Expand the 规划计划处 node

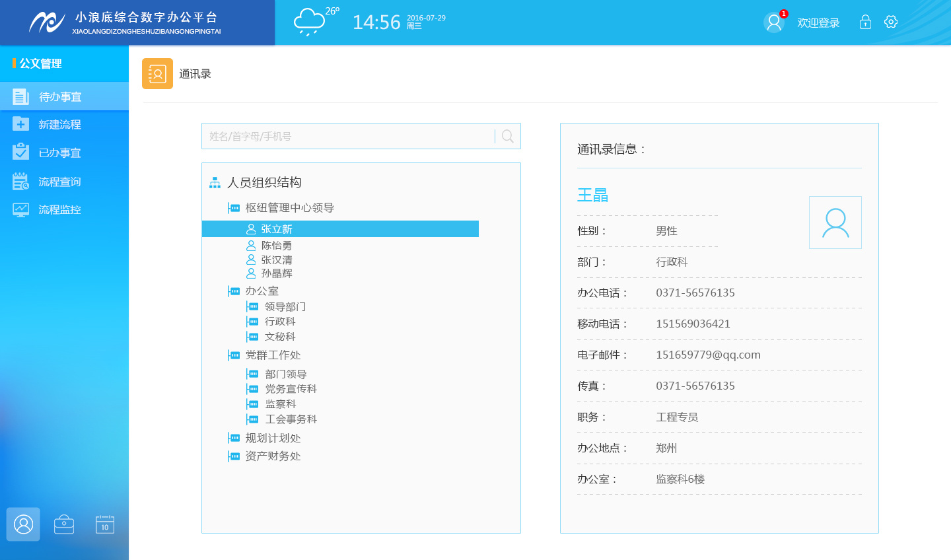234,438
